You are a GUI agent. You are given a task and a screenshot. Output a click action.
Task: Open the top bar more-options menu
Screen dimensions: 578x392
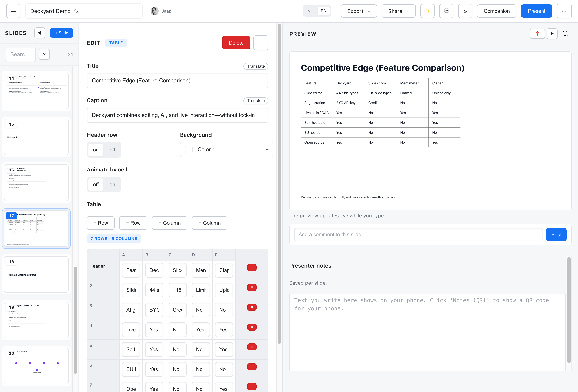[x=564, y=11]
